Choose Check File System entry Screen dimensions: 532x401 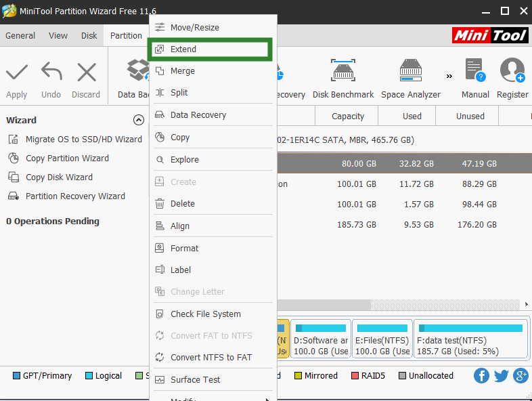pyautogui.click(x=213, y=314)
